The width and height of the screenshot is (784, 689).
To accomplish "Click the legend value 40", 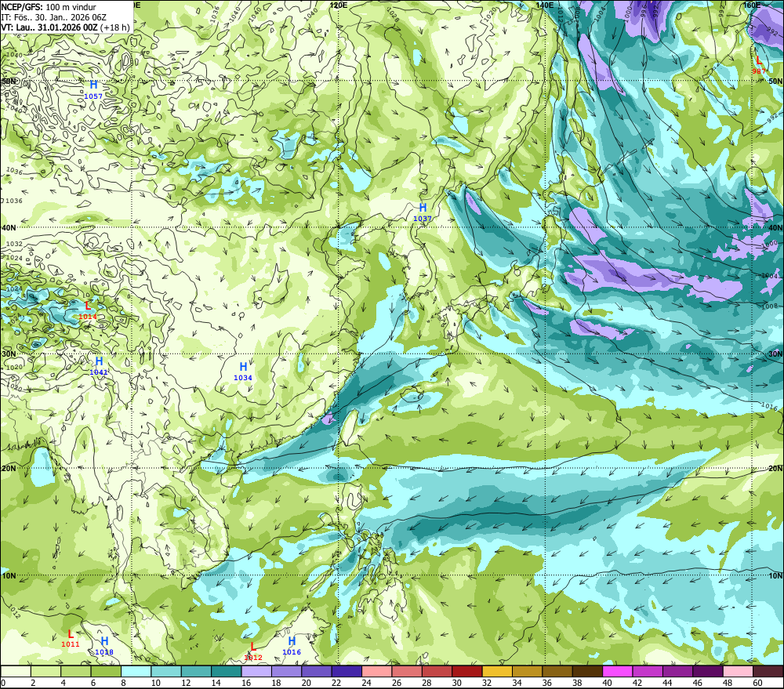I will pos(607,683).
